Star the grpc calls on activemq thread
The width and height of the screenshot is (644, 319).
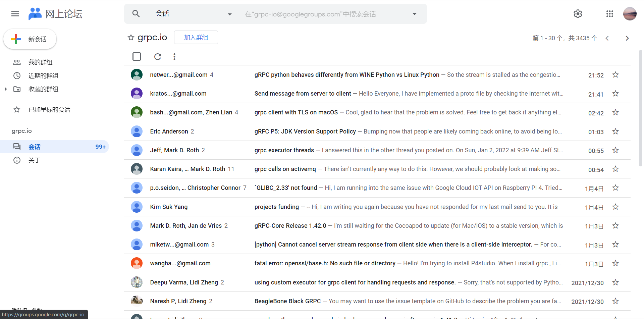pyautogui.click(x=615, y=169)
